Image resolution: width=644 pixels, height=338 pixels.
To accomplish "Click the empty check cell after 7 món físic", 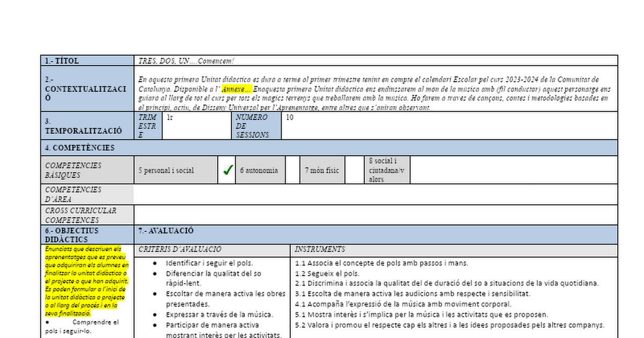I will 355,170.
